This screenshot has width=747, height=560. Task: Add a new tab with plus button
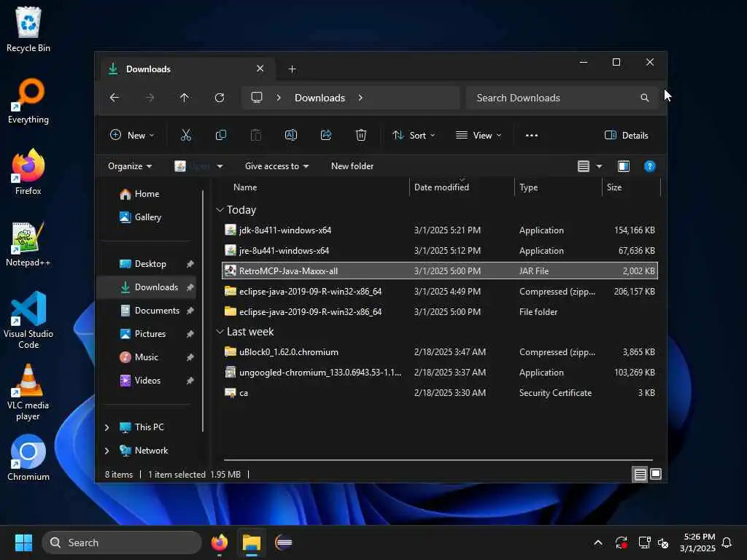[293, 69]
